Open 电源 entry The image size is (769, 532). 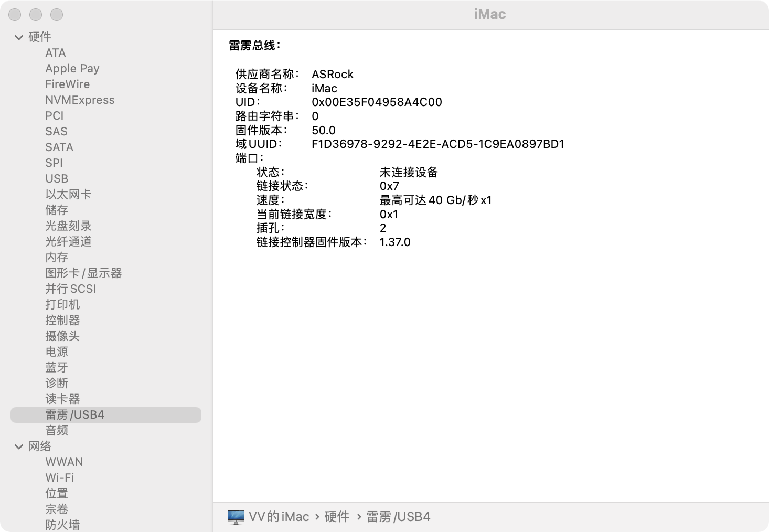click(57, 352)
